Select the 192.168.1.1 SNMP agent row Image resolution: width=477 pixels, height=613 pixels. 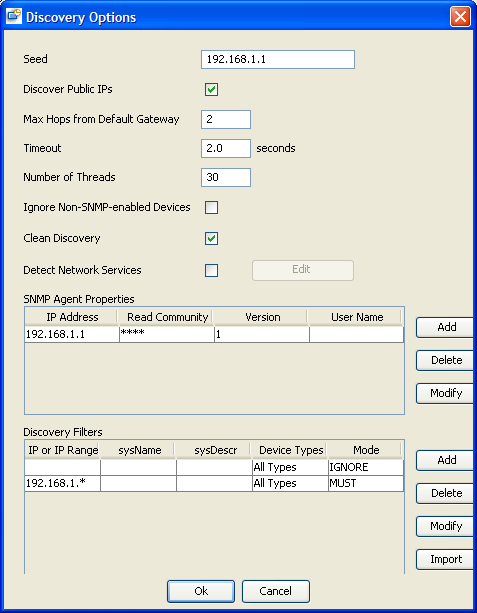pyautogui.click(x=214, y=335)
